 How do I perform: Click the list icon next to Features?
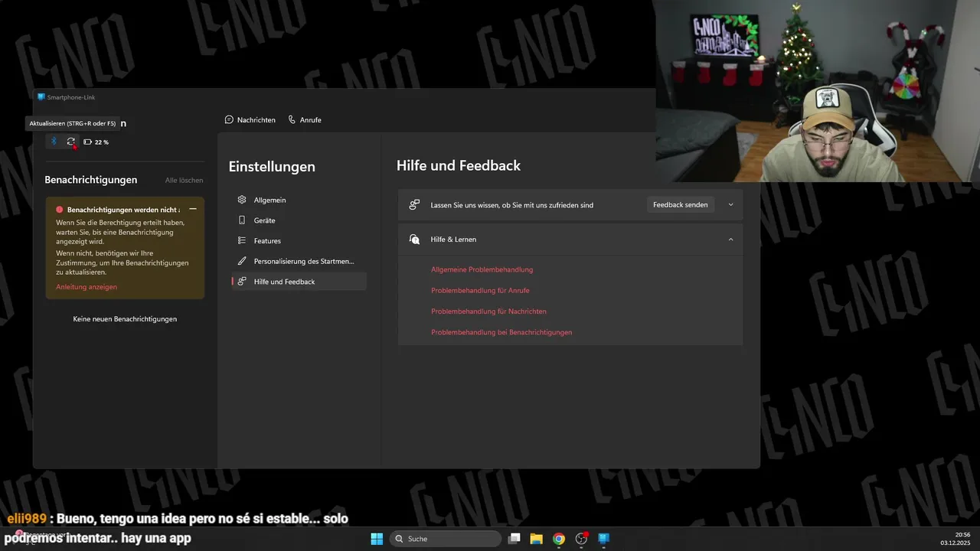[242, 241]
